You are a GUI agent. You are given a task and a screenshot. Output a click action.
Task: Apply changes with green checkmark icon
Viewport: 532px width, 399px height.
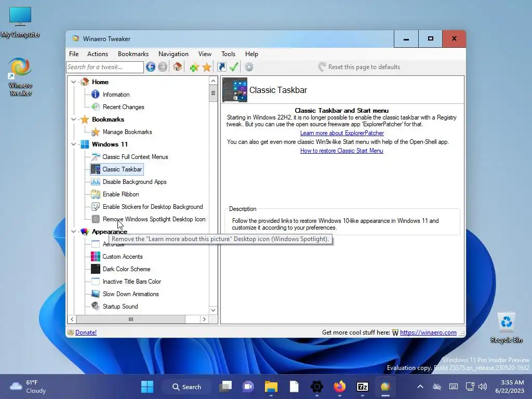click(234, 67)
